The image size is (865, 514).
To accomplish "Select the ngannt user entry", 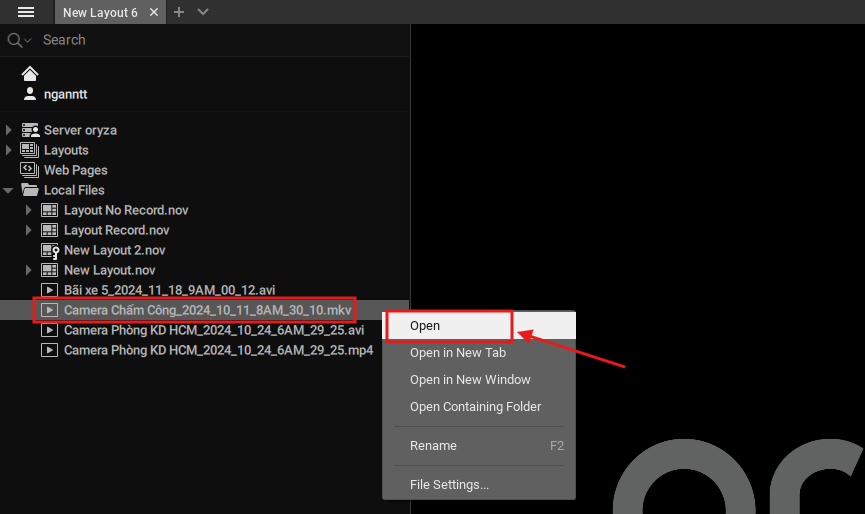I will click(65, 94).
